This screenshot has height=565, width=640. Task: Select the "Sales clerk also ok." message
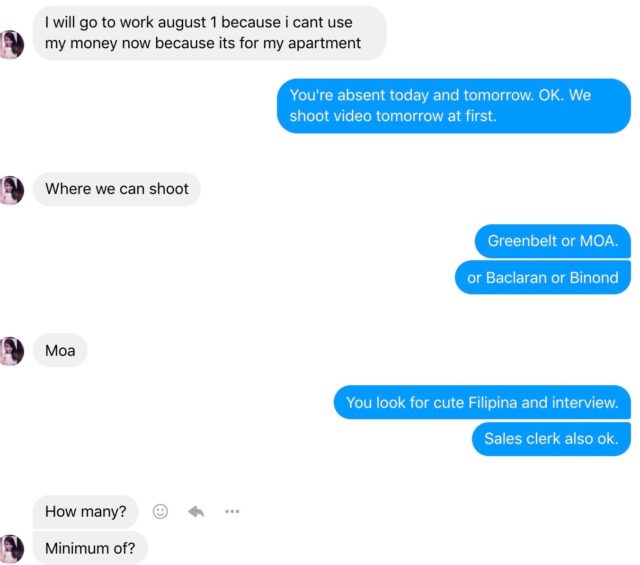(551, 439)
